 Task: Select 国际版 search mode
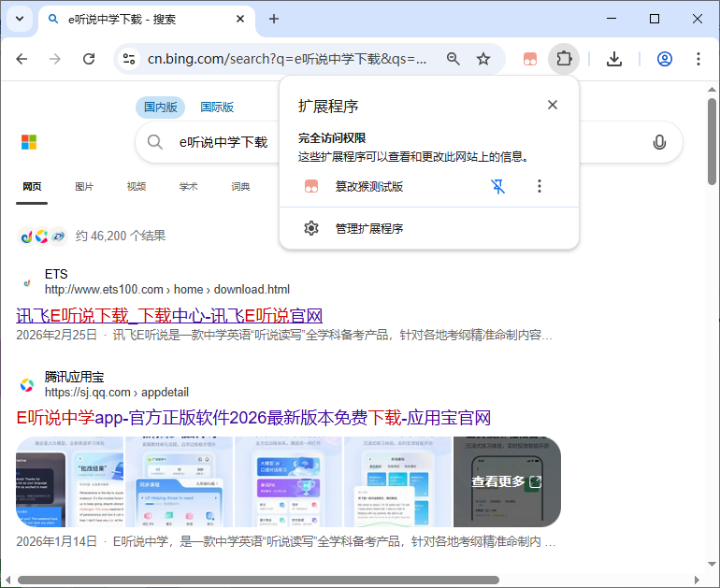[x=217, y=107]
